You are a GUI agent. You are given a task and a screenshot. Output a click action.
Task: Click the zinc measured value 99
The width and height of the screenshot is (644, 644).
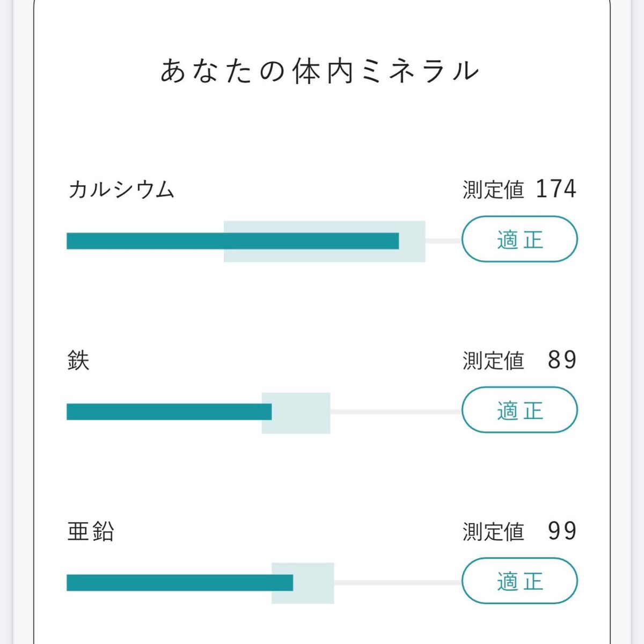(561, 531)
